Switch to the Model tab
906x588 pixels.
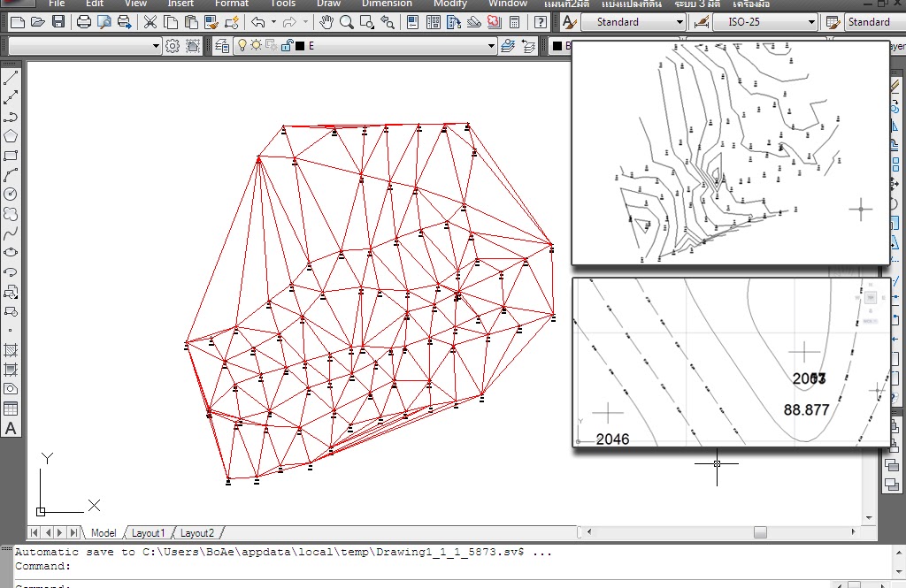tap(104, 532)
